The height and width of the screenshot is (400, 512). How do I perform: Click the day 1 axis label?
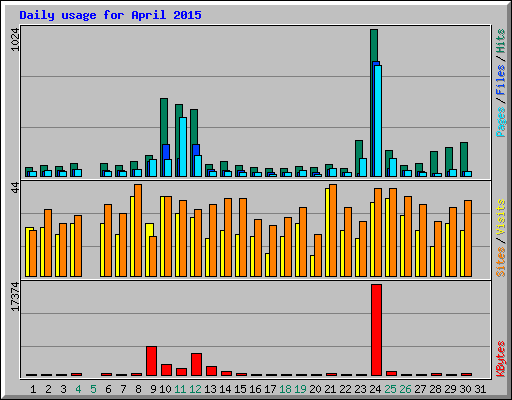33,389
